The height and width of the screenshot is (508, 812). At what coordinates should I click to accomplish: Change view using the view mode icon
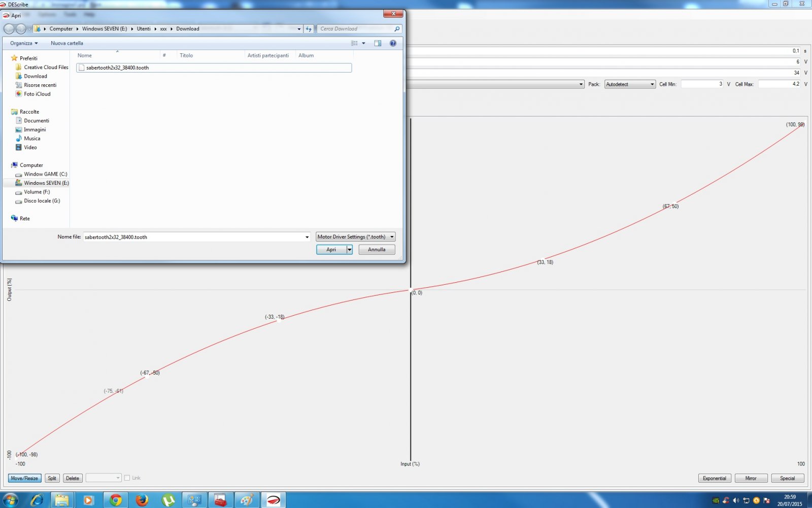pyautogui.click(x=354, y=43)
